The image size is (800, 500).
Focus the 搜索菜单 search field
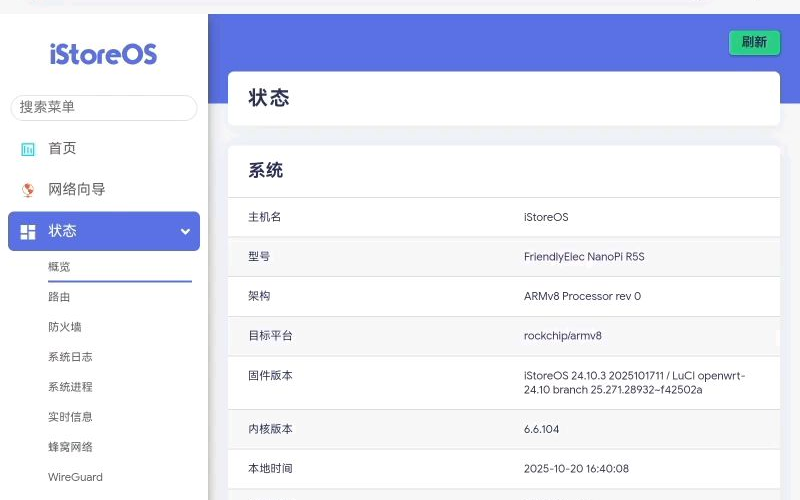(x=103, y=107)
